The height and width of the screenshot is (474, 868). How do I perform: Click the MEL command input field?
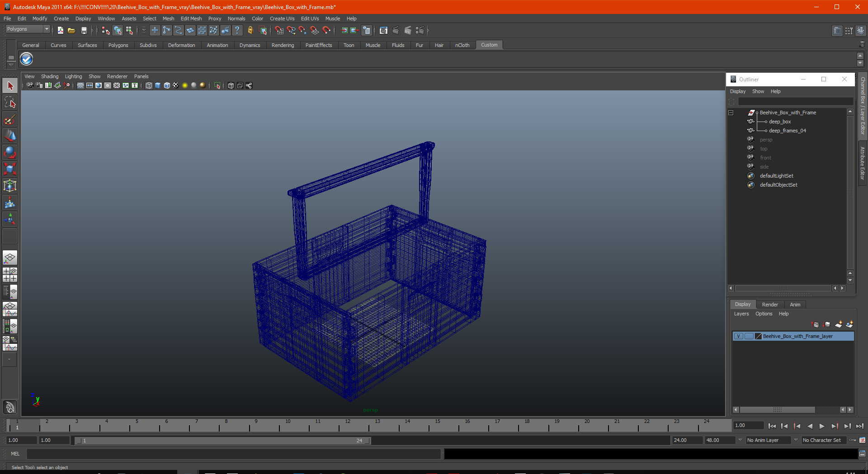click(x=233, y=454)
